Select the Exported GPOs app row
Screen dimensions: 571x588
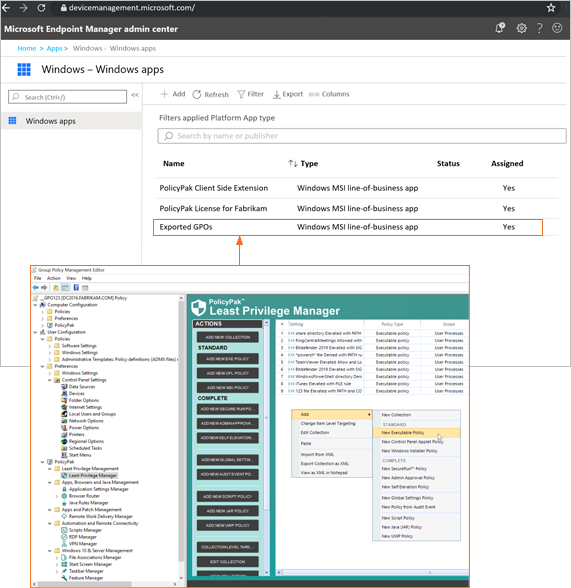348,227
